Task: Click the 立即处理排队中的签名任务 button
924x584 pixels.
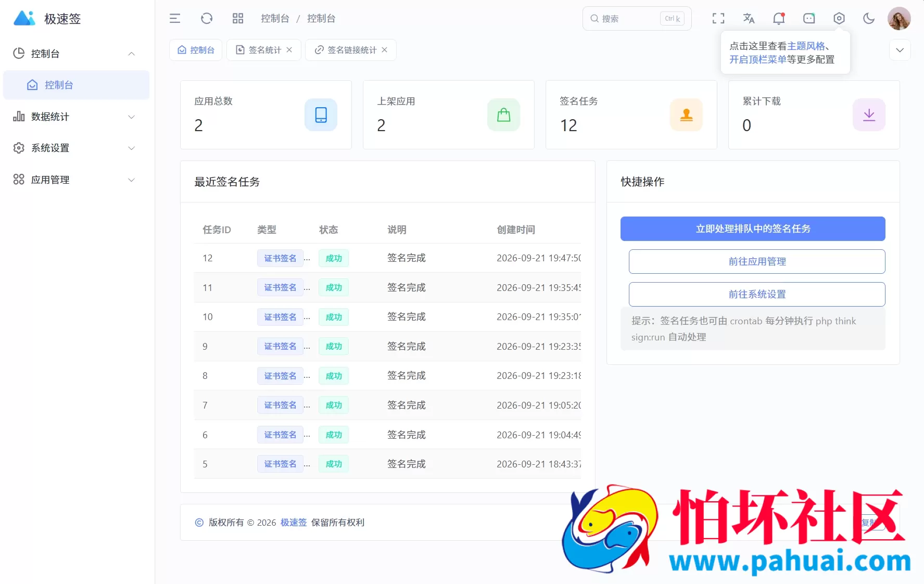Action: (x=753, y=228)
